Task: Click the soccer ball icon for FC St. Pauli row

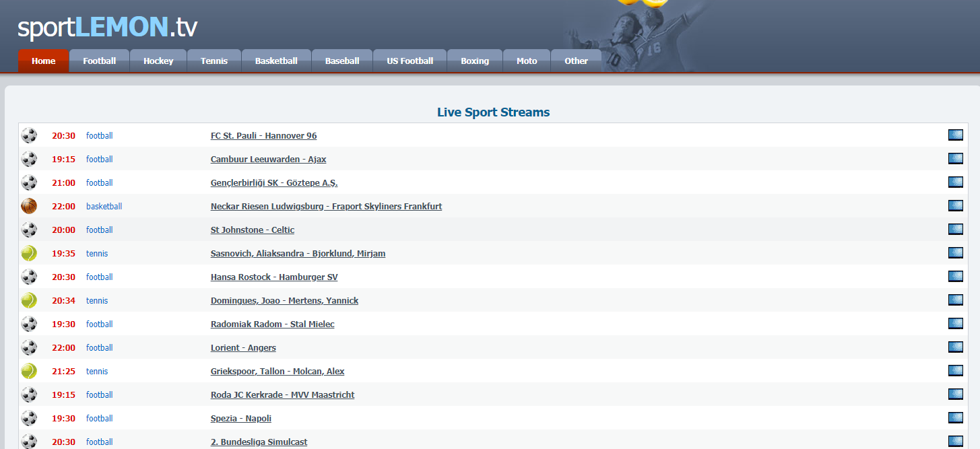Action: 29,135
